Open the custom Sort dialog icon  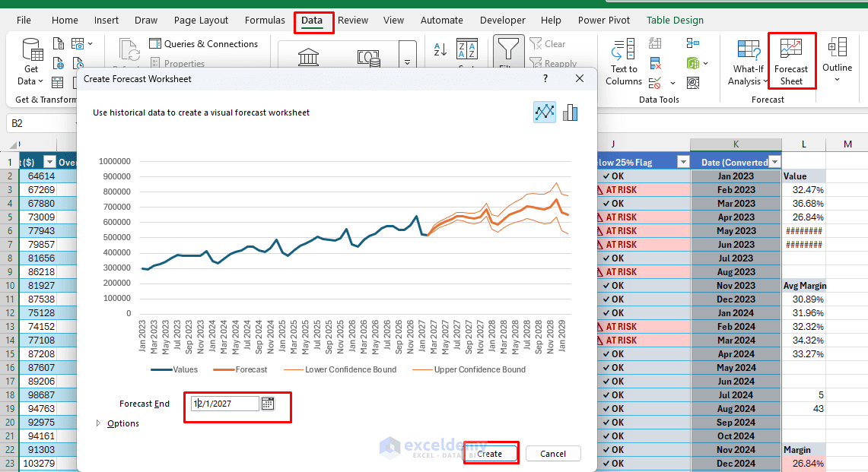click(x=466, y=50)
